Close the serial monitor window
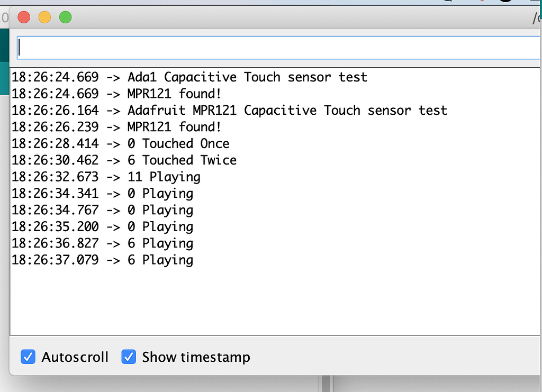Viewport: 542px width, 392px height. (x=24, y=17)
